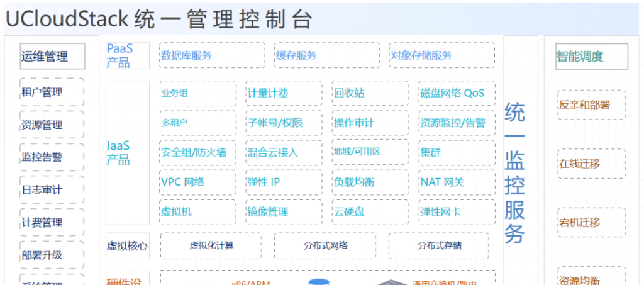Image resolution: width=644 pixels, height=285 pixels.
Task: Select the 镜像管理 box
Action: [284, 212]
